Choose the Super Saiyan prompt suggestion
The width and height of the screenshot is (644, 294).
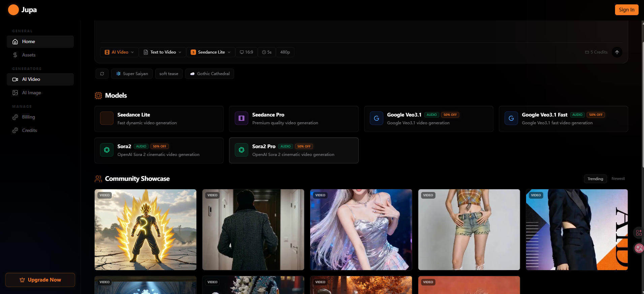132,74
